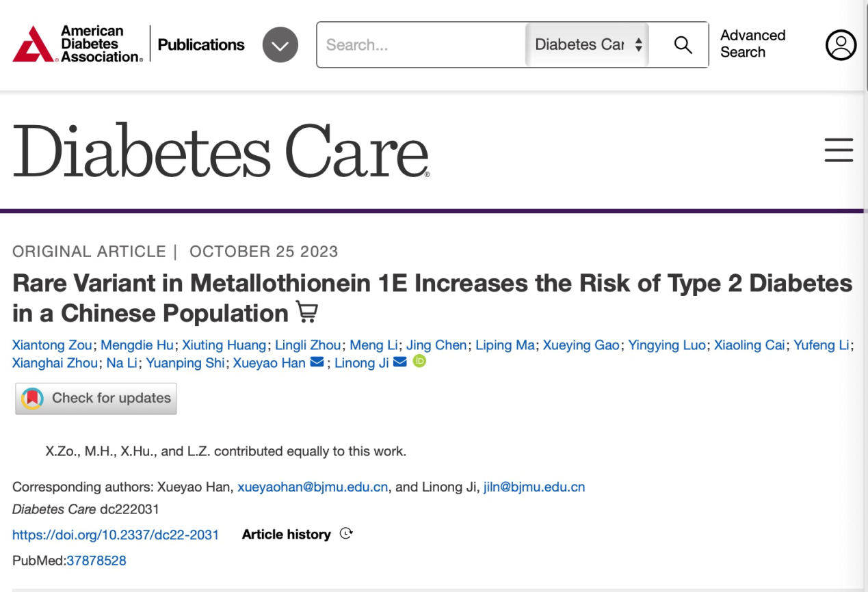This screenshot has height=592, width=868.
Task: Click the xueyaohan@bjmu.edu.cn email link
Action: [313, 487]
